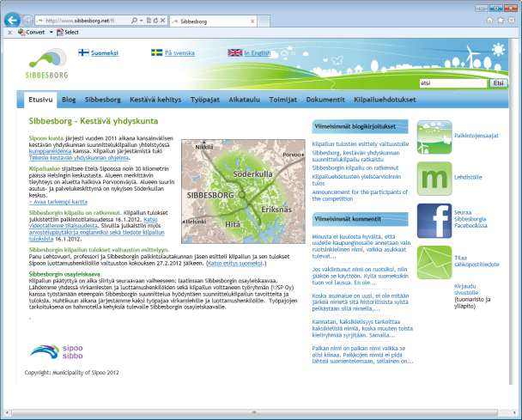Open the Sibbesborg navigation tab
The height and width of the screenshot is (420, 522).
102,100
